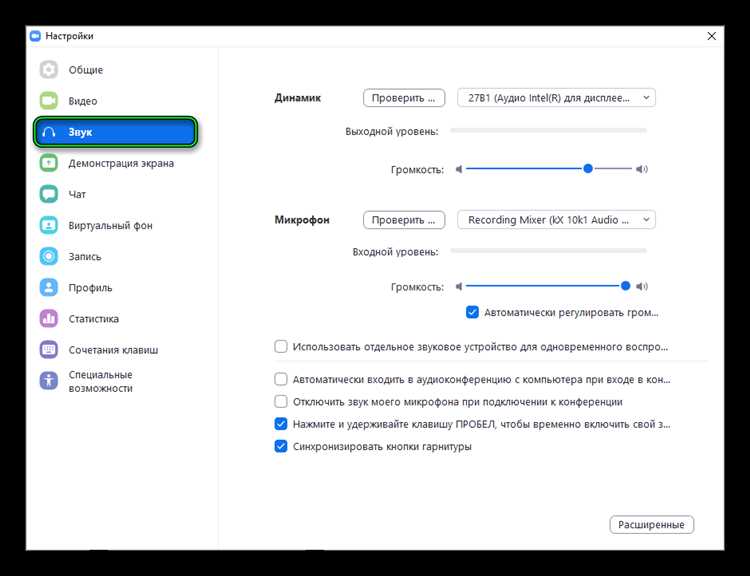
Task: Click the Выходной уровень meter bar
Action: (x=549, y=130)
